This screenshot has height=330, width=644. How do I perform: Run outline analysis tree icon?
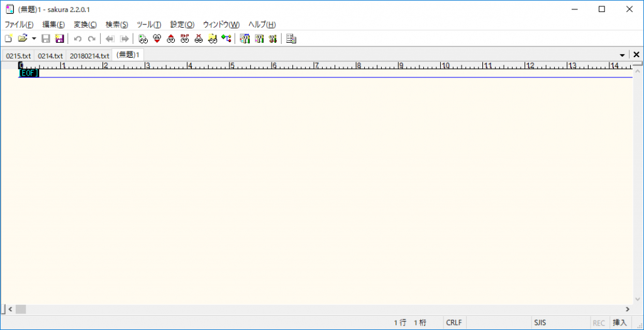[226, 39]
